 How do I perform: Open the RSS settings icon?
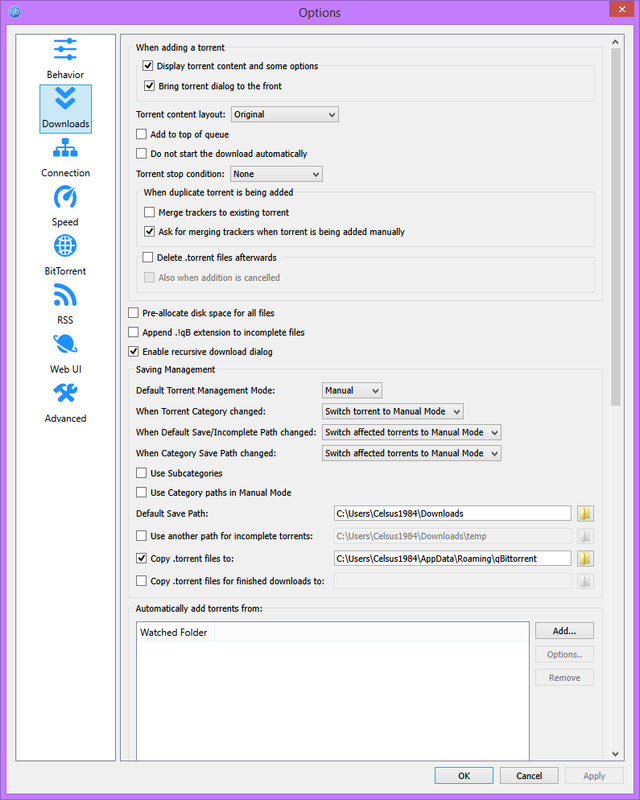tap(65, 295)
